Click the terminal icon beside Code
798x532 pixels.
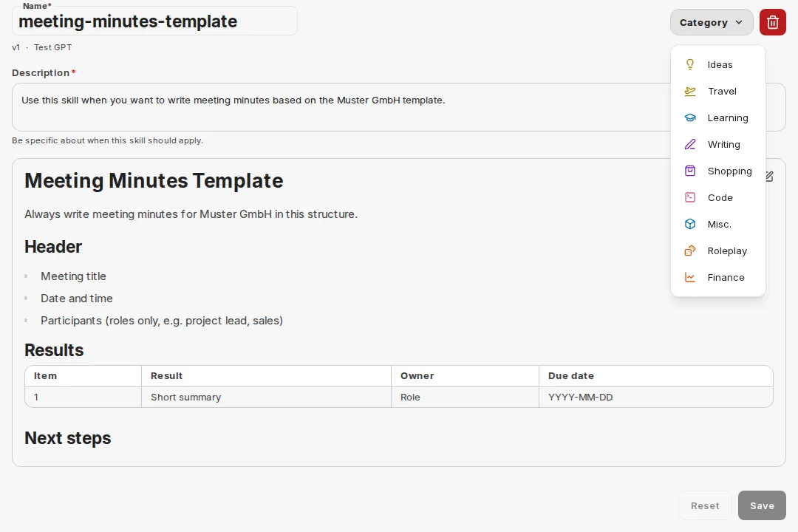(x=690, y=197)
